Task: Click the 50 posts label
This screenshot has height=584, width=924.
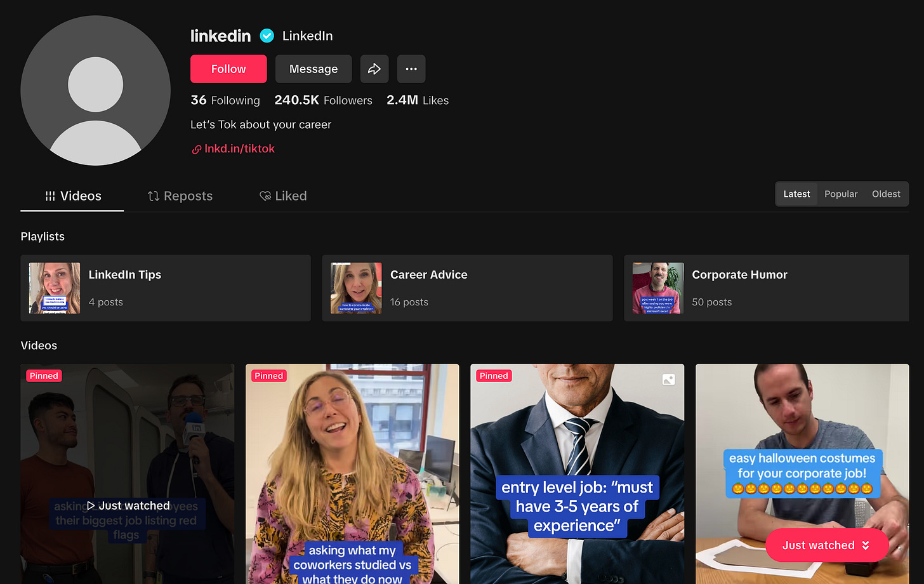Action: point(712,302)
